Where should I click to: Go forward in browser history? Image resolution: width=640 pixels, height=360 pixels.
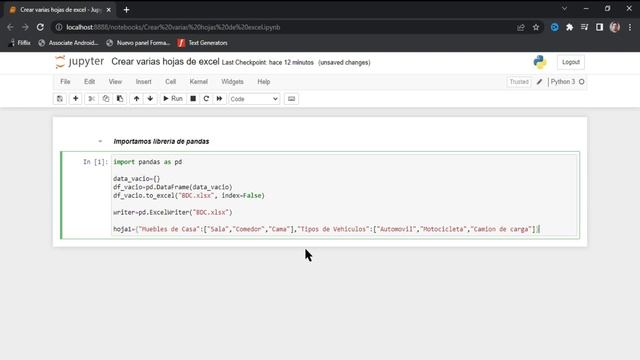25,27
